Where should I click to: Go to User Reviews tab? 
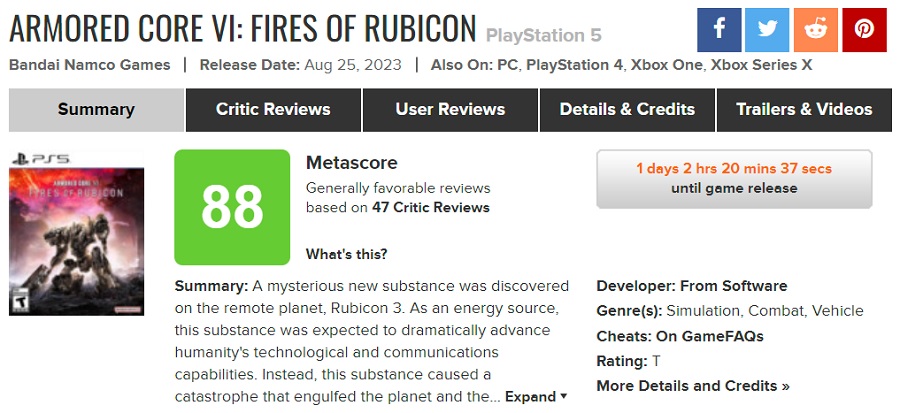[x=450, y=110]
